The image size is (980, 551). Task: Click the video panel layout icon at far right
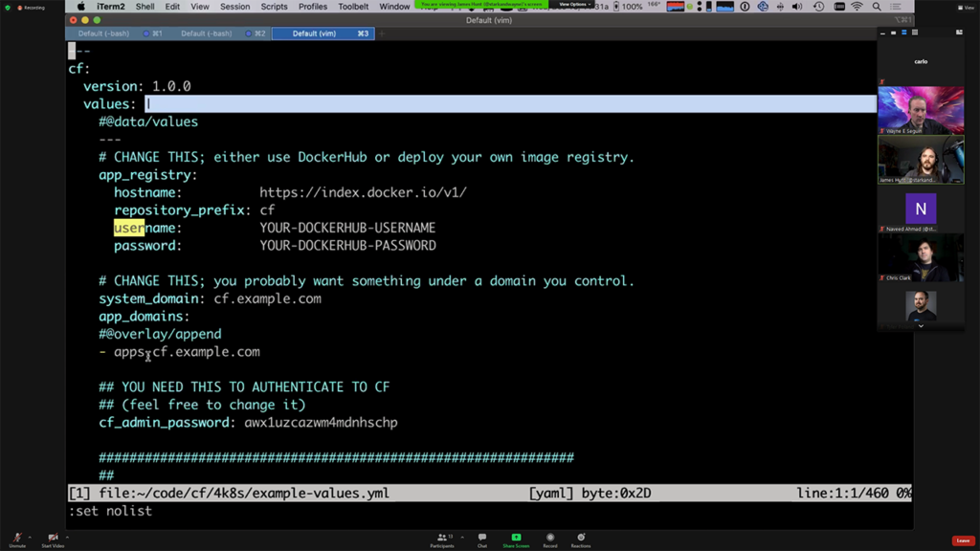(x=959, y=33)
